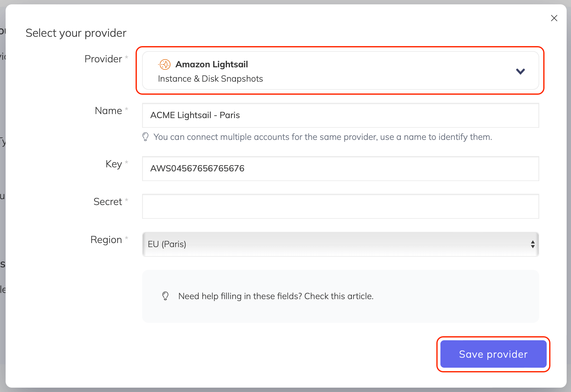Focus the Name field with ACME Lightsail - Paris
Viewport: 571px width, 392px height.
(x=340, y=115)
